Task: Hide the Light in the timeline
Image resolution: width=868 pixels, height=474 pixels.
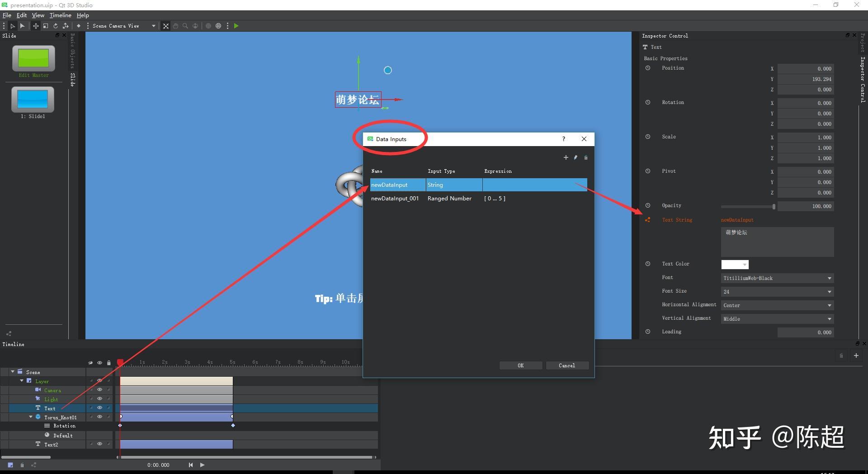Action: pos(99,399)
